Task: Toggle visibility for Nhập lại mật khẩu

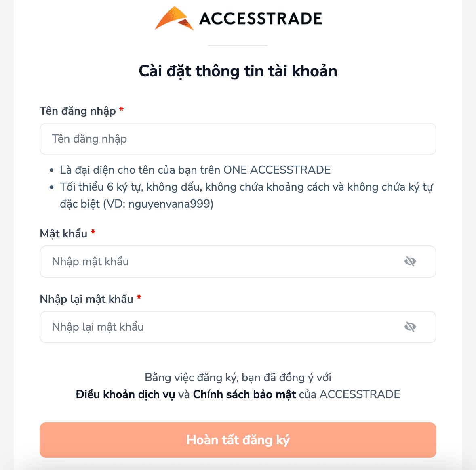Action: (410, 327)
